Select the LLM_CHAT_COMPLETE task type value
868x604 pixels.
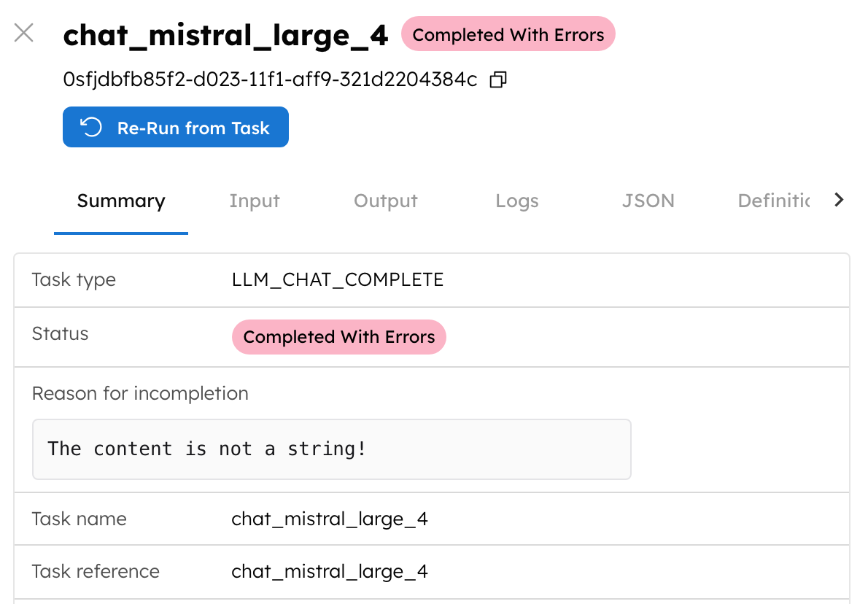(338, 279)
